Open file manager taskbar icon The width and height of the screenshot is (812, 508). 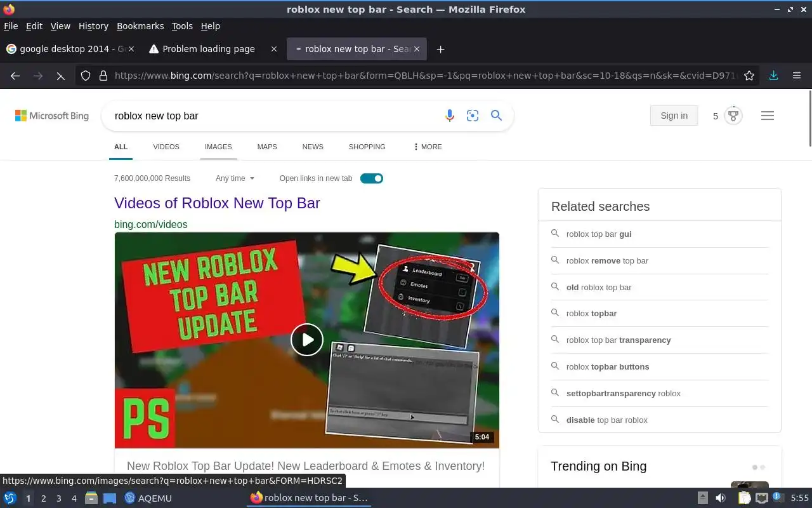(x=91, y=498)
